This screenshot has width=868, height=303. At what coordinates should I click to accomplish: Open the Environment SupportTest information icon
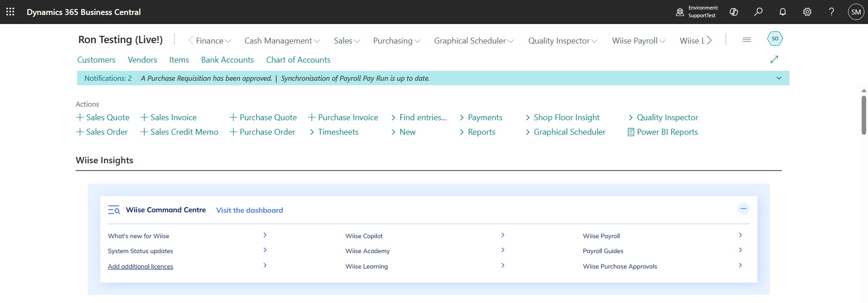click(x=680, y=12)
